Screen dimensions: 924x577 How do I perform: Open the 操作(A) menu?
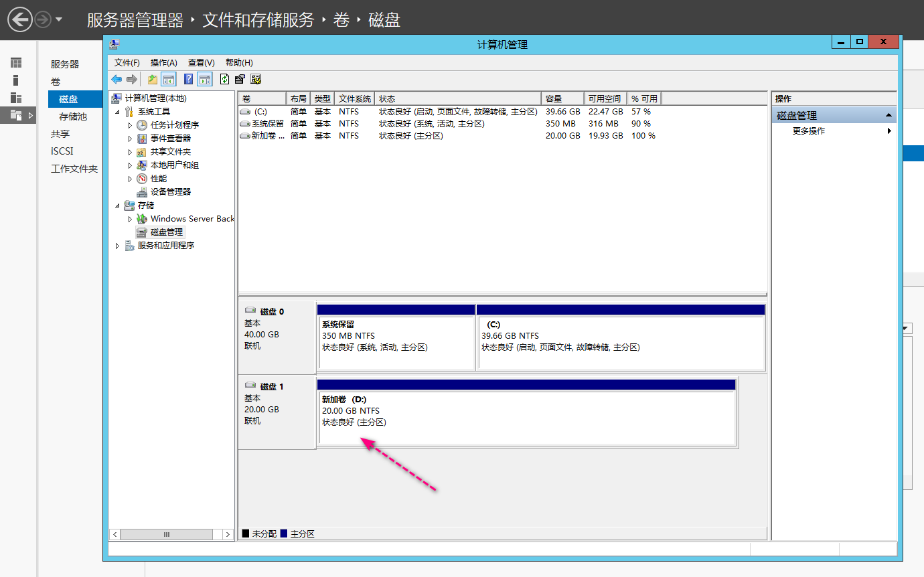pyautogui.click(x=164, y=62)
